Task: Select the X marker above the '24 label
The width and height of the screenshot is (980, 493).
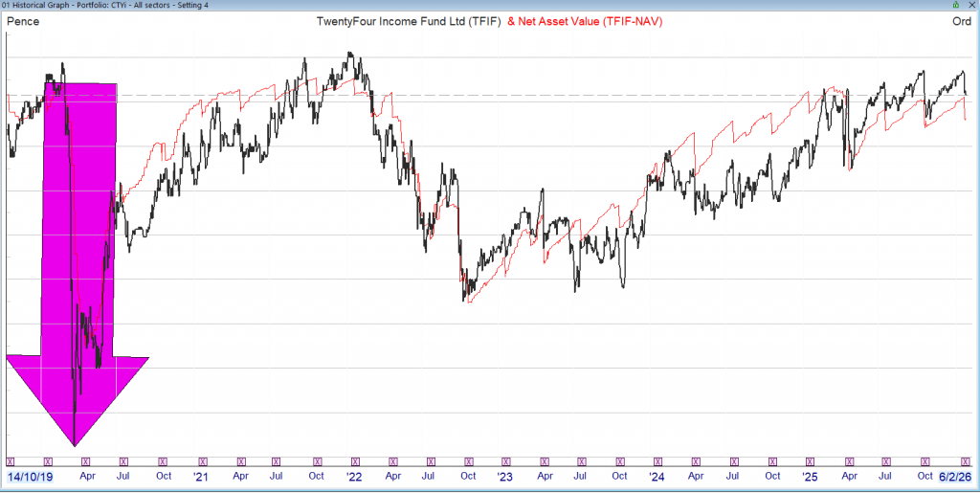Action: coord(657,462)
